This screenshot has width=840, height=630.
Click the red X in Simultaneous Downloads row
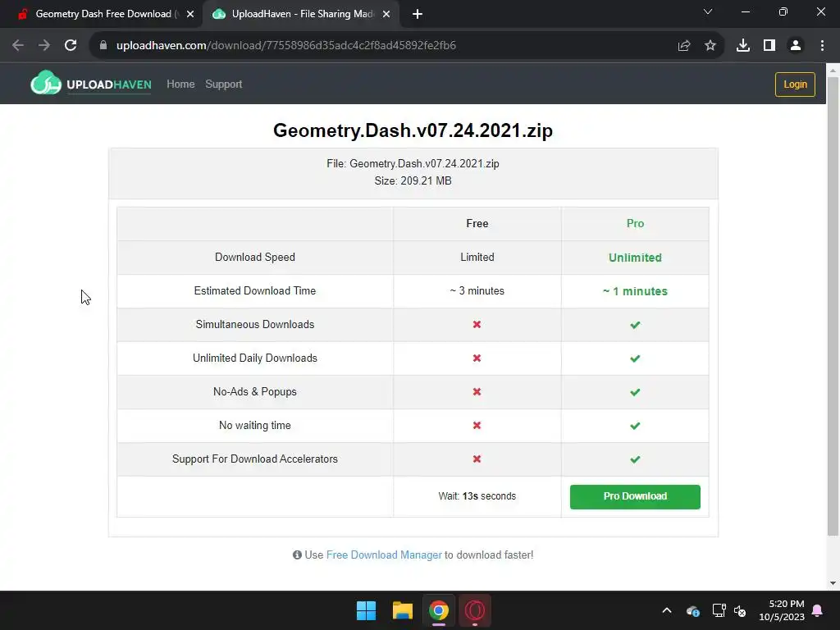click(x=477, y=325)
